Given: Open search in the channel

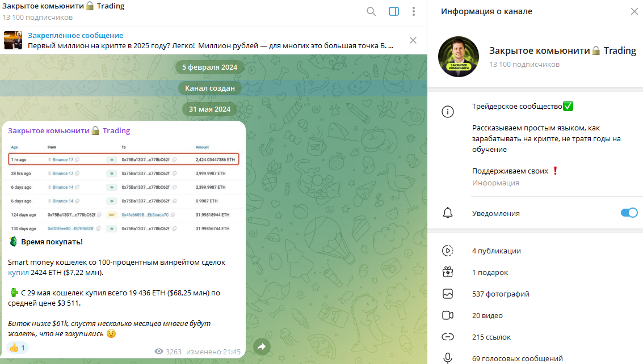Looking at the screenshot, I should click(x=371, y=11).
